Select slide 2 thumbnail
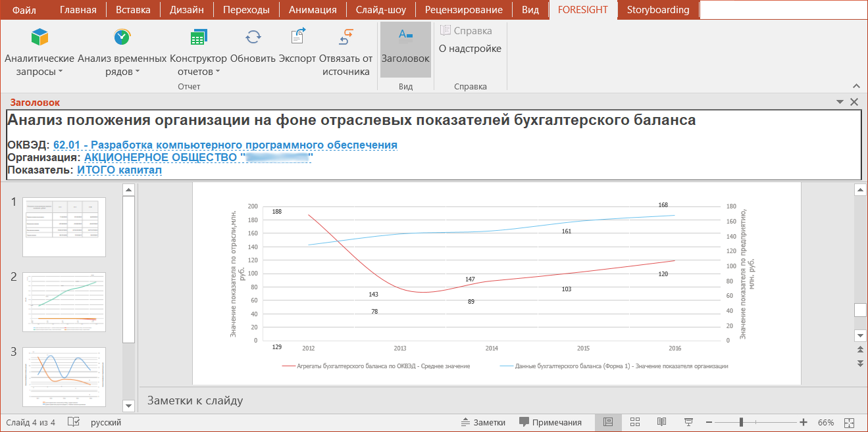The width and height of the screenshot is (868, 432). [64, 302]
